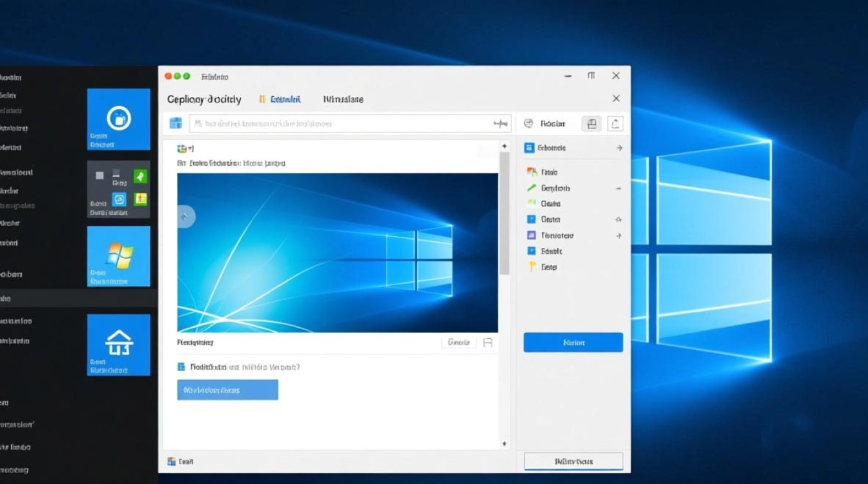Click the save icon below the preview image

tap(488, 343)
